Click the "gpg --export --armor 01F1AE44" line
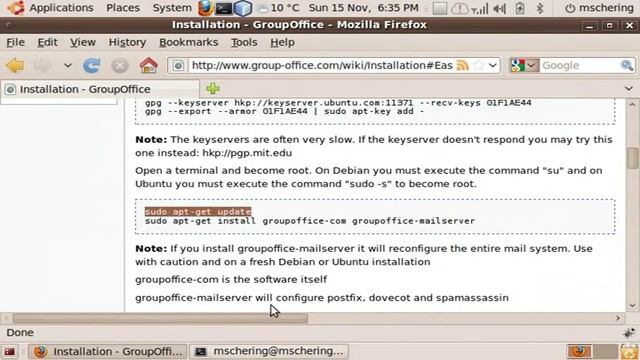This screenshot has width=640, height=360. [284, 111]
